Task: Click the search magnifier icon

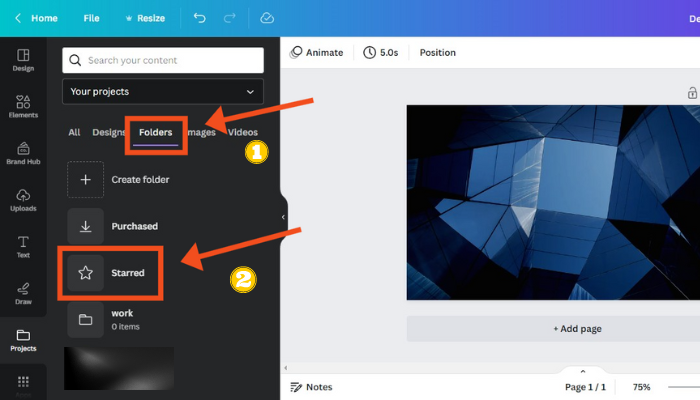Action: [x=75, y=60]
